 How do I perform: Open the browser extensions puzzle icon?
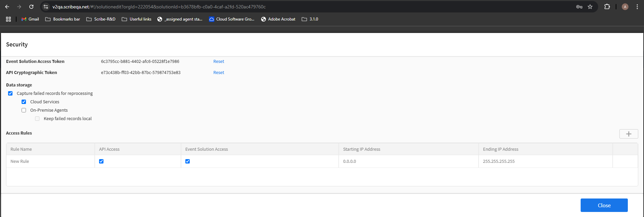coord(607,7)
